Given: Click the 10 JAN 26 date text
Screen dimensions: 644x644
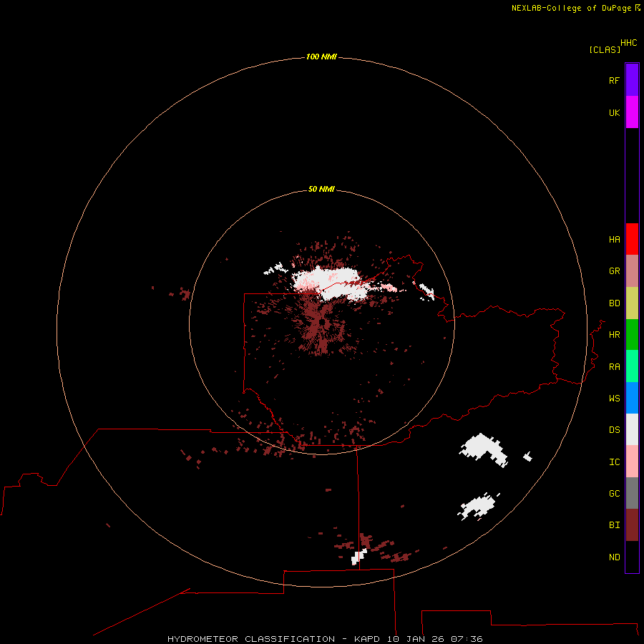Looking at the screenshot, I should (x=416, y=639).
